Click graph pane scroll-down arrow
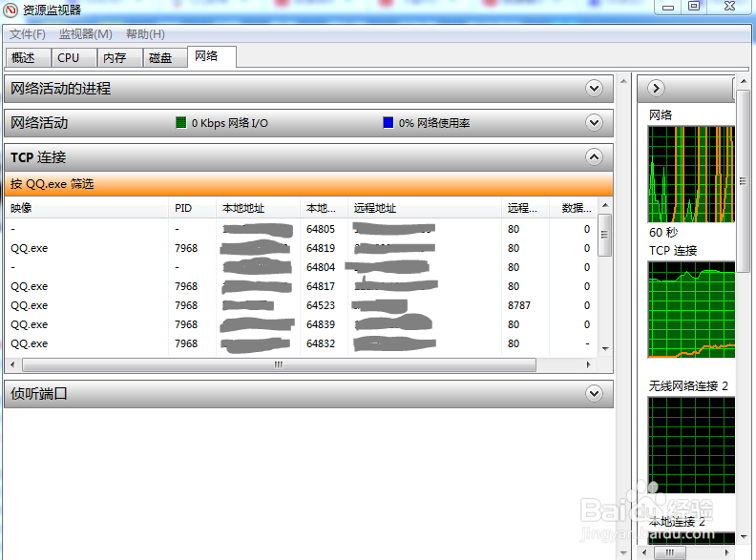 [x=744, y=537]
